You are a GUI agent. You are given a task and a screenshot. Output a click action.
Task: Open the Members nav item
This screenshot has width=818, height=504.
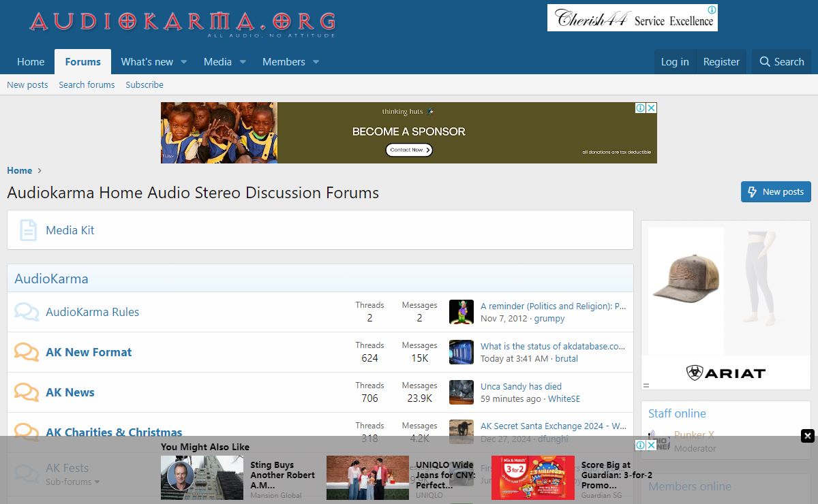(x=284, y=62)
